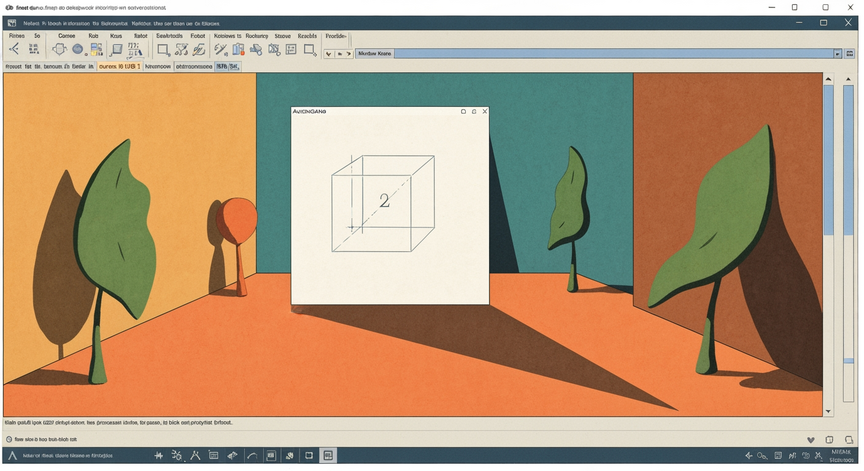This screenshot has height=471, width=864.
Task: Click the pencil sketch icon under Fobot
Action: pos(199,50)
